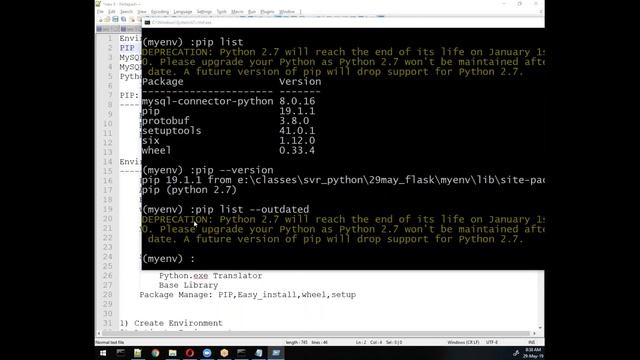Open the Macro menu in Notepad++
640x360 pixels.
(x=237, y=12)
